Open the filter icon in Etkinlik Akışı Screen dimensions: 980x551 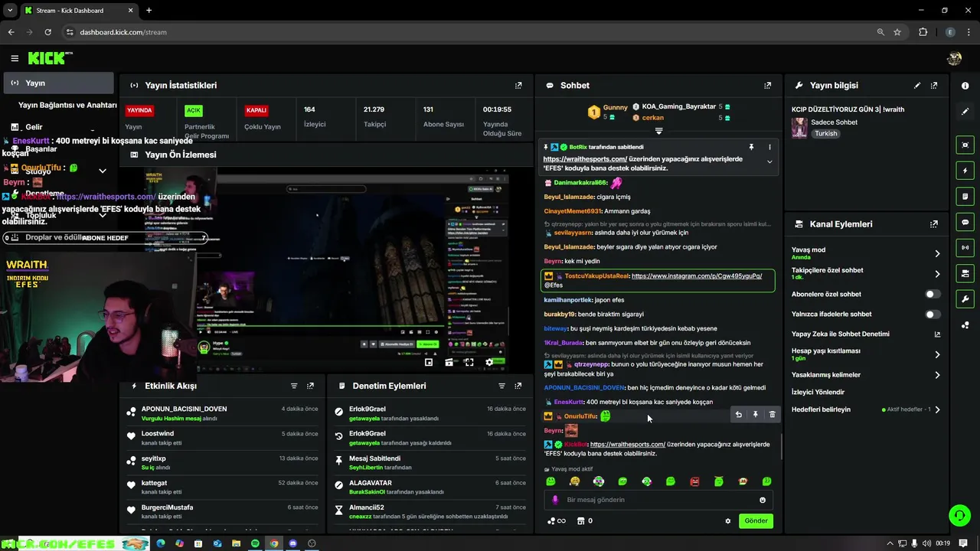point(294,386)
